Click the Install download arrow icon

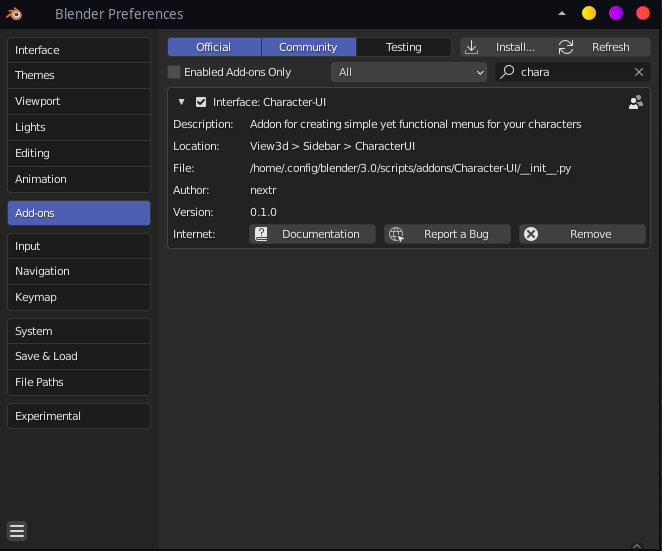(x=471, y=47)
